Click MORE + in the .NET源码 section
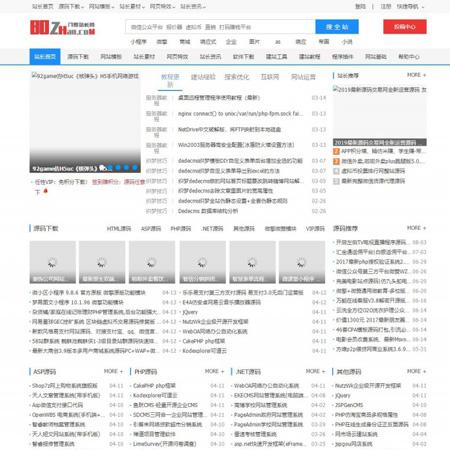 point(315,371)
